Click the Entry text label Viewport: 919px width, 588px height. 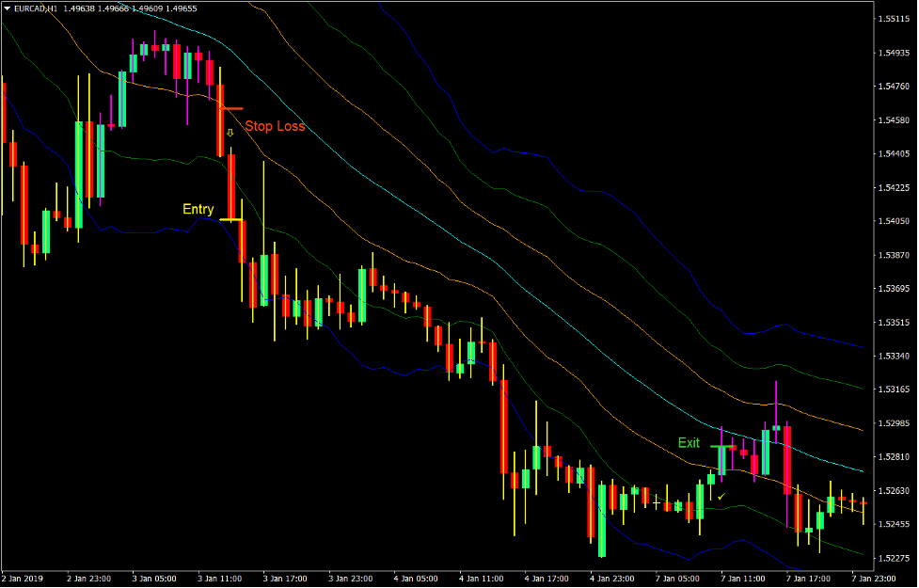pos(198,208)
